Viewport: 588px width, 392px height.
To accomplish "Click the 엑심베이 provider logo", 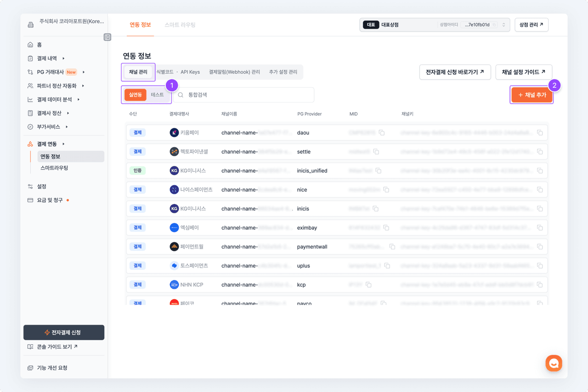I will pos(174,227).
